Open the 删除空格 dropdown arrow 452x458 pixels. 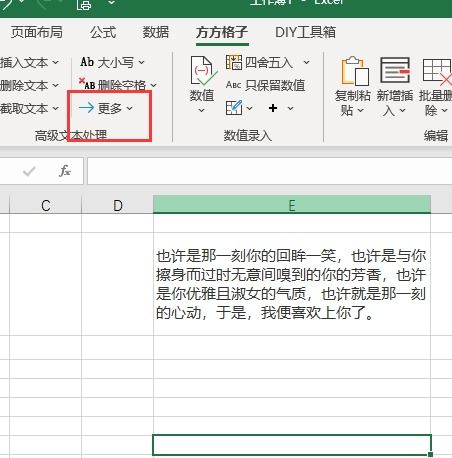(x=153, y=85)
